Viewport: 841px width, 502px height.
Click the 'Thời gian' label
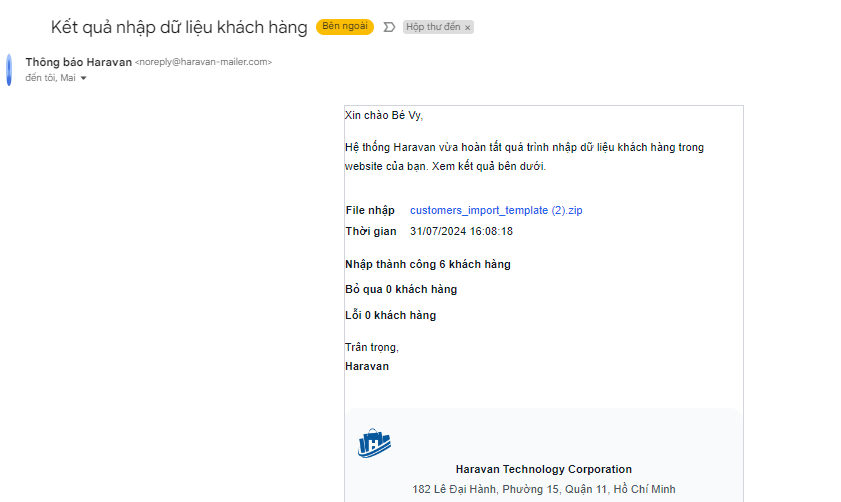point(371,231)
